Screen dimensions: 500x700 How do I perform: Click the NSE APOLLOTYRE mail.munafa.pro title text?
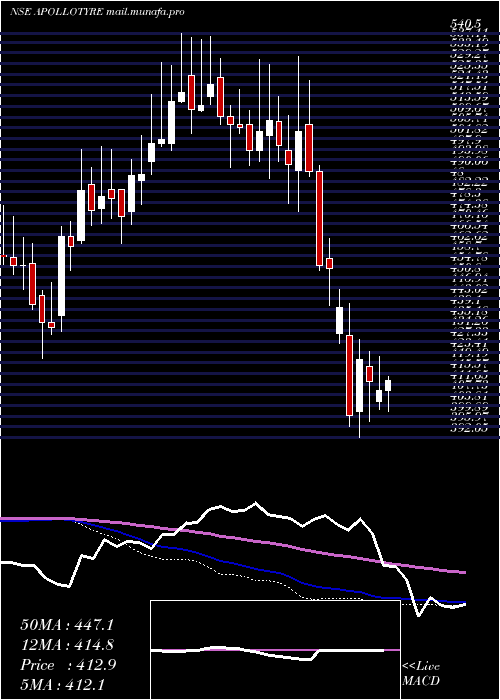coord(97,12)
